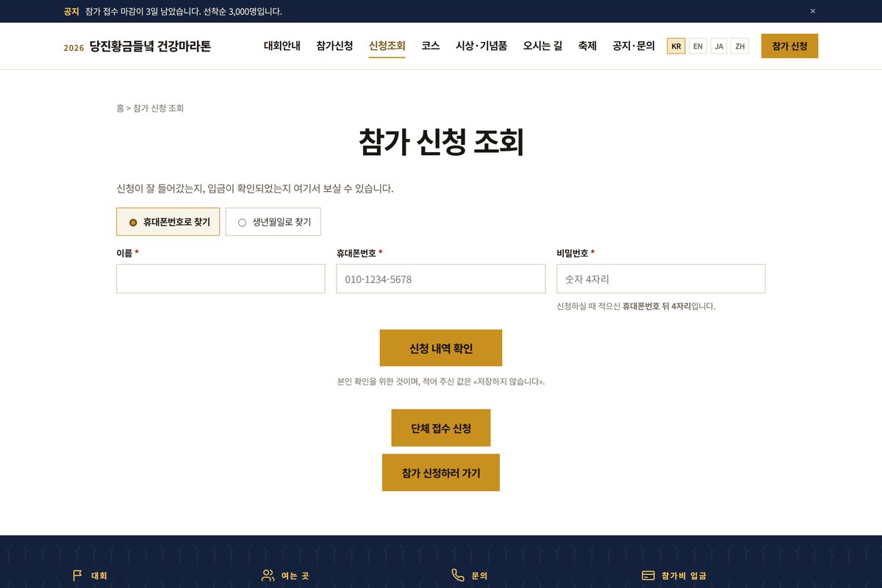The width and height of the screenshot is (882, 588).
Task: Click the 홈 breadcrumb link
Action: pos(120,108)
